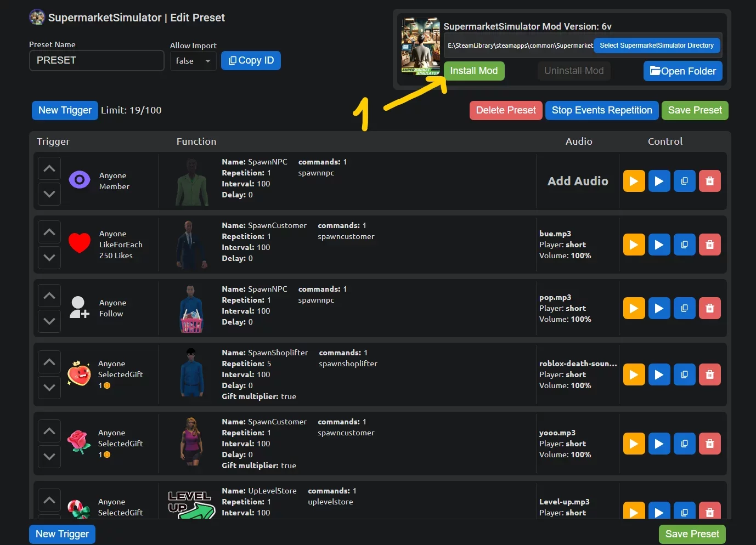Move the UpLevelStore trigger up
Image resolution: width=756 pixels, height=545 pixels.
tap(49, 500)
